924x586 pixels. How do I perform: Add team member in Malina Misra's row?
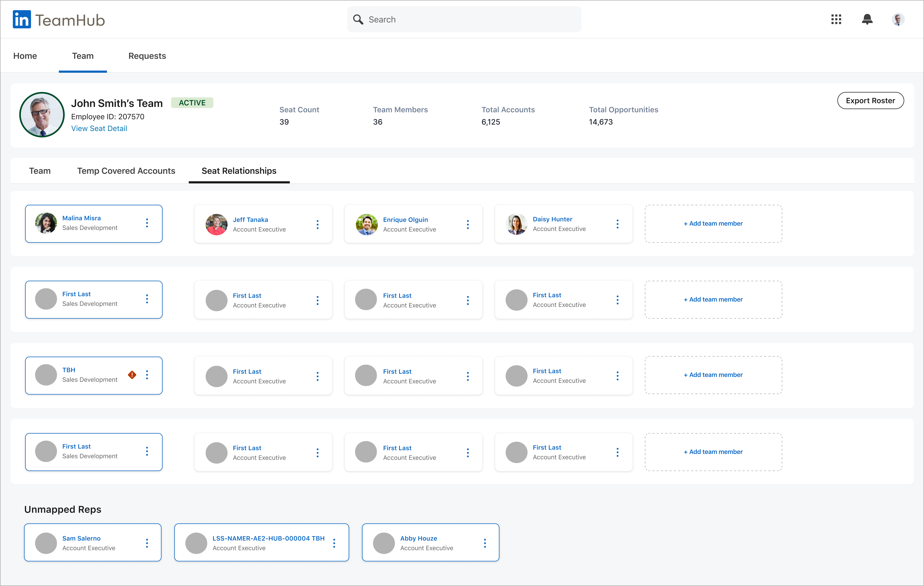point(713,224)
